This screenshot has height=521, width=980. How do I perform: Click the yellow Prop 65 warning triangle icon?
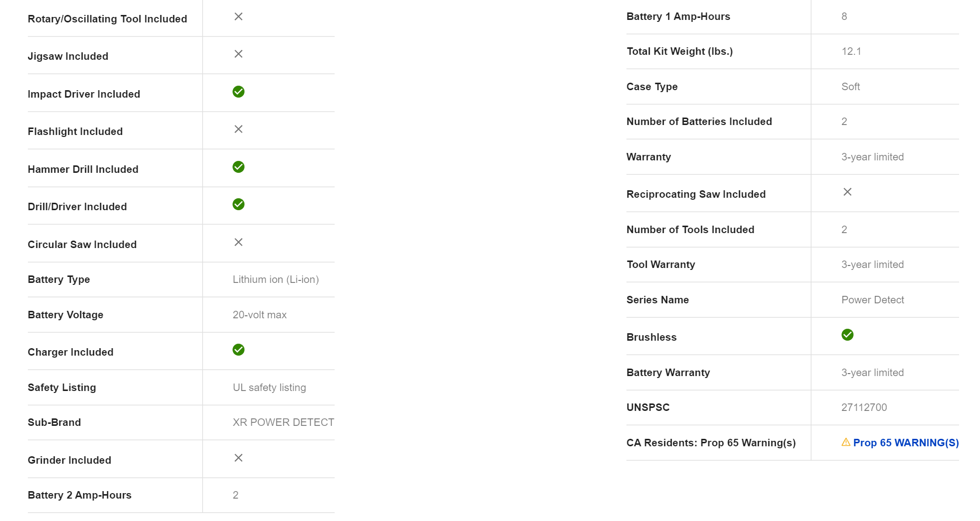click(846, 442)
